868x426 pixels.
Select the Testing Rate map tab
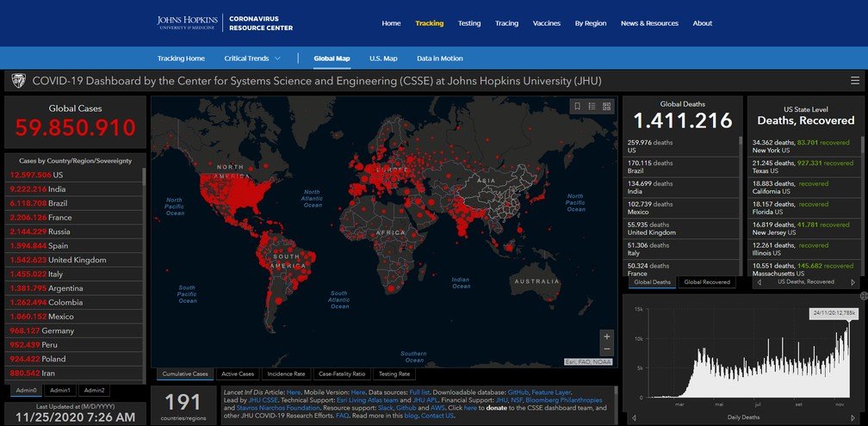394,374
